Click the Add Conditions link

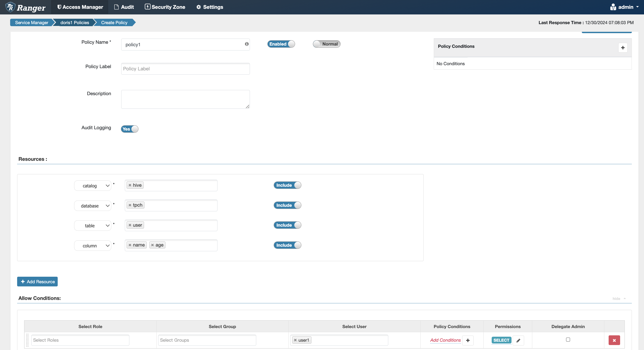click(x=445, y=340)
